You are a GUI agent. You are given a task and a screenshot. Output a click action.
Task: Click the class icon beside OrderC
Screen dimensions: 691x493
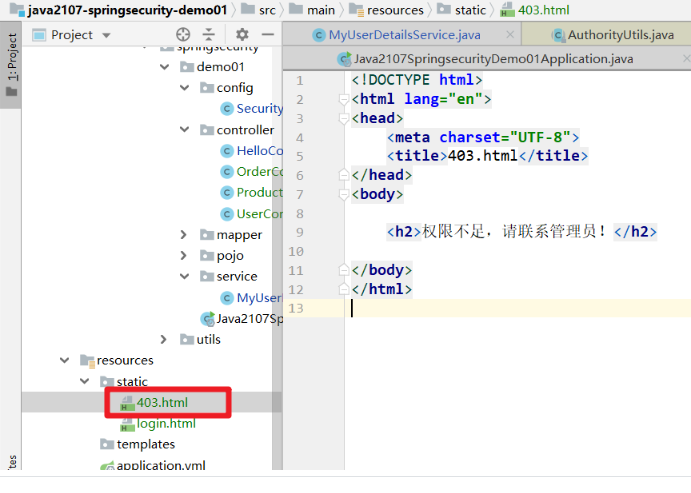(x=227, y=171)
